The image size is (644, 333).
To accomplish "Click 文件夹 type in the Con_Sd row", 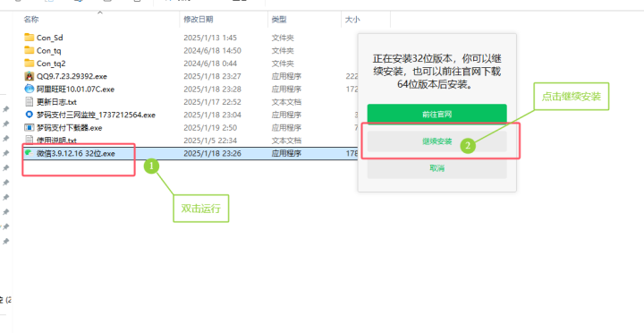I will pos(283,38).
